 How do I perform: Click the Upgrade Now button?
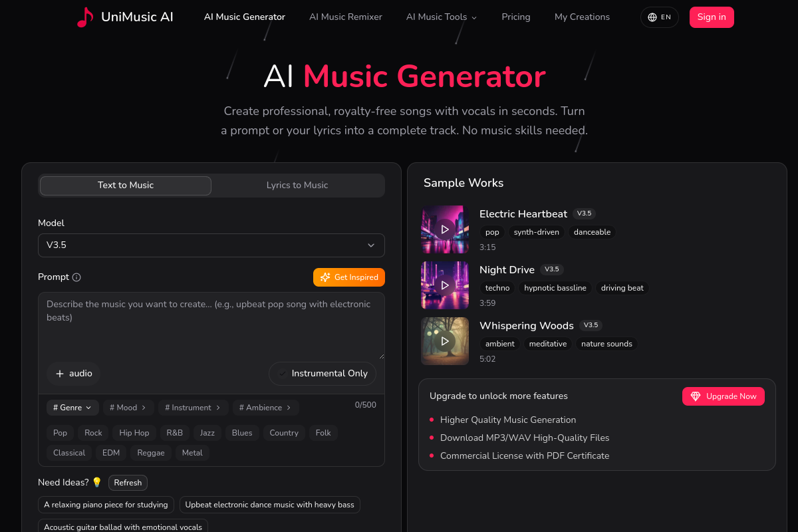(x=724, y=396)
